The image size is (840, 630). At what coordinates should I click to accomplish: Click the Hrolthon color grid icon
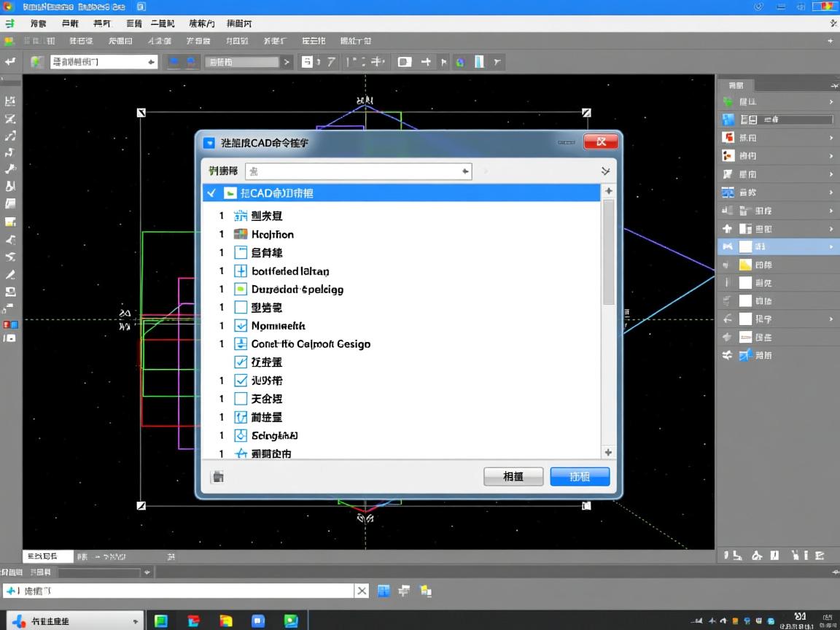coord(241,234)
